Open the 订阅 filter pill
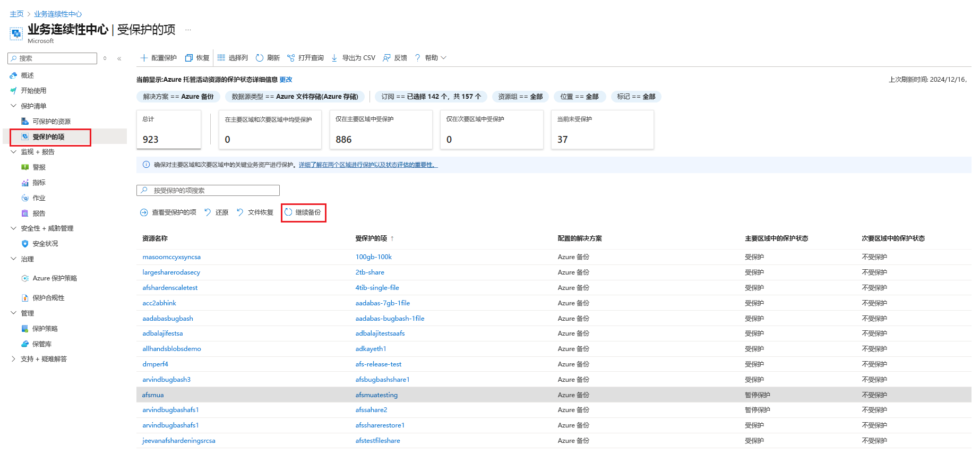 point(431,97)
